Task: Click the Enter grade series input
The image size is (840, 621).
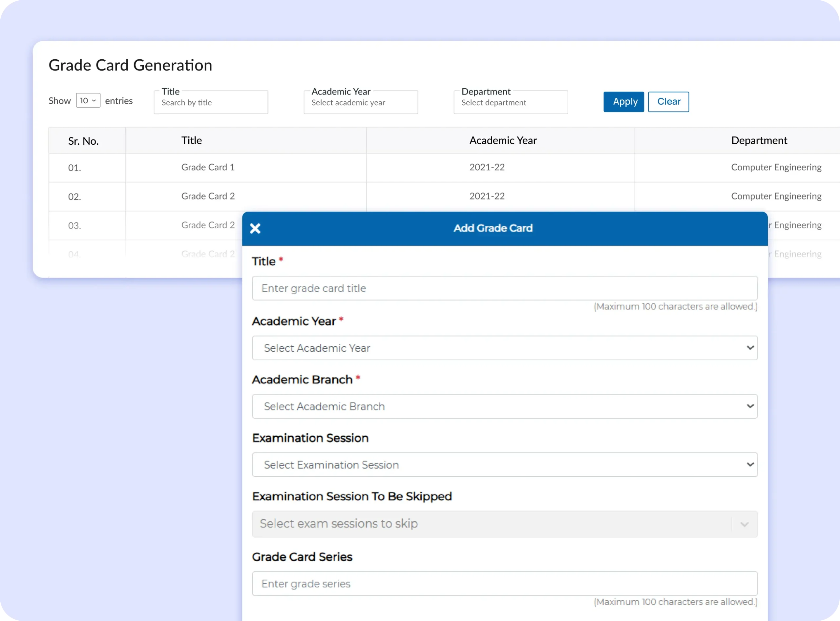Action: [504, 583]
